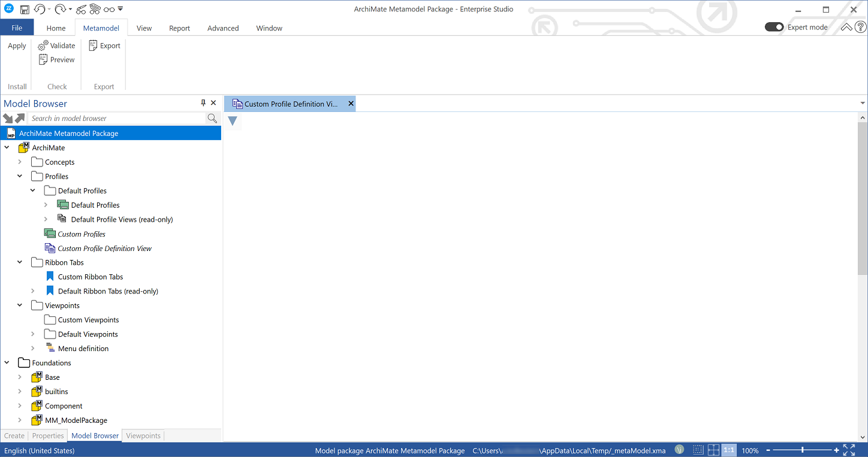The image size is (868, 457).
Task: Switch to the Viewpoints tab at the bottom
Action: point(143,435)
